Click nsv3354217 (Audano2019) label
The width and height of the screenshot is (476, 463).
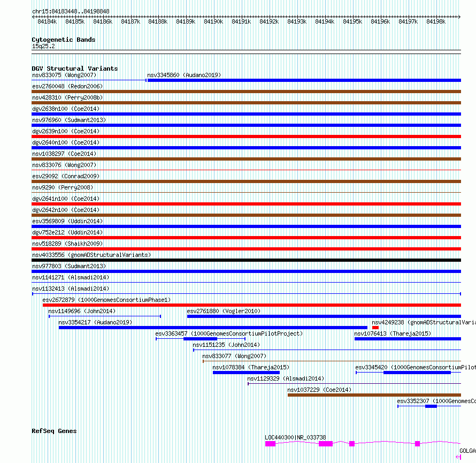(95, 322)
